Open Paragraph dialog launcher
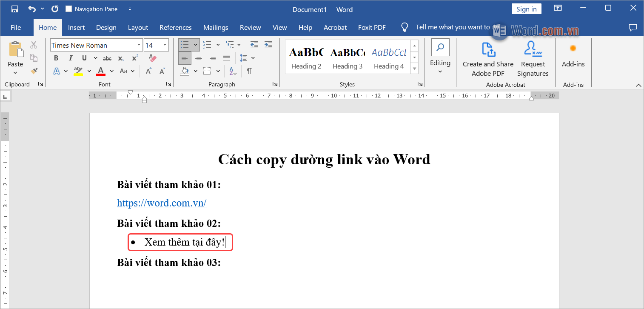 point(275,84)
